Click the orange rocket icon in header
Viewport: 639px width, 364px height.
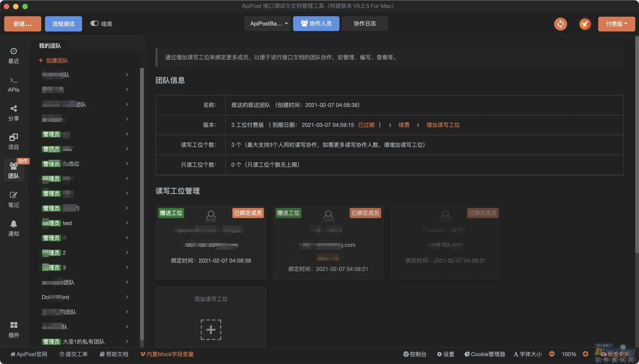coord(585,24)
